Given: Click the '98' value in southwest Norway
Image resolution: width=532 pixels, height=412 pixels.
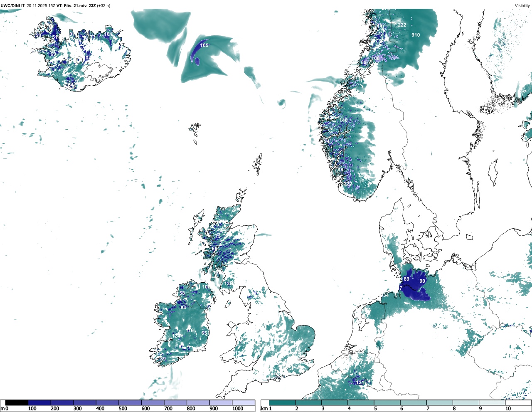Looking at the screenshot, I should click(340, 170).
